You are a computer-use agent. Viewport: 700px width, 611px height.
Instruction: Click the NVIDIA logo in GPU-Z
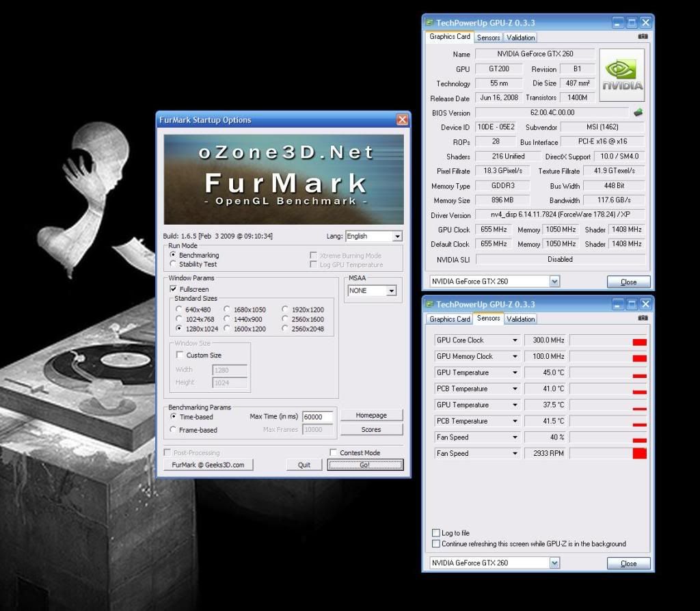point(622,75)
